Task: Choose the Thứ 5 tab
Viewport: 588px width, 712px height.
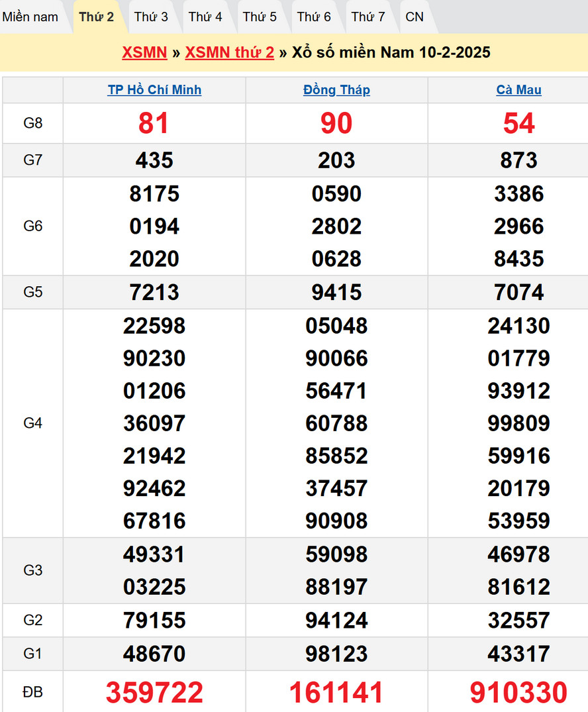Action: [x=260, y=17]
